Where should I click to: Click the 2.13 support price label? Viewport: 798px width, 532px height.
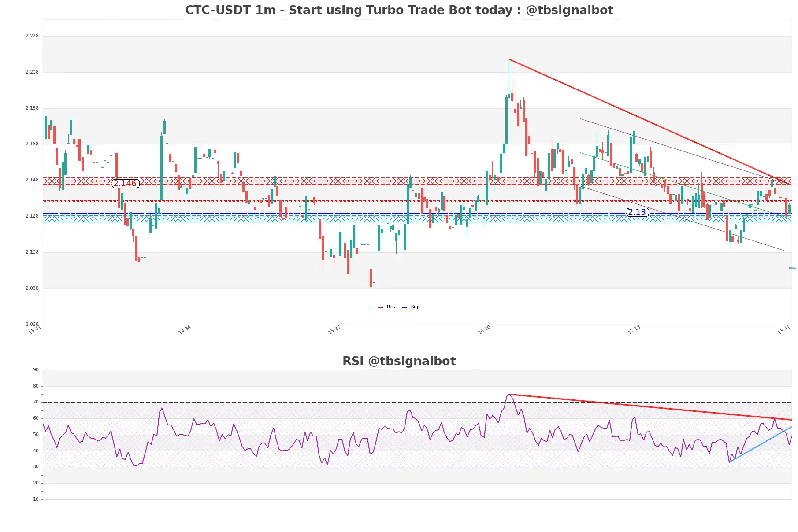click(637, 212)
